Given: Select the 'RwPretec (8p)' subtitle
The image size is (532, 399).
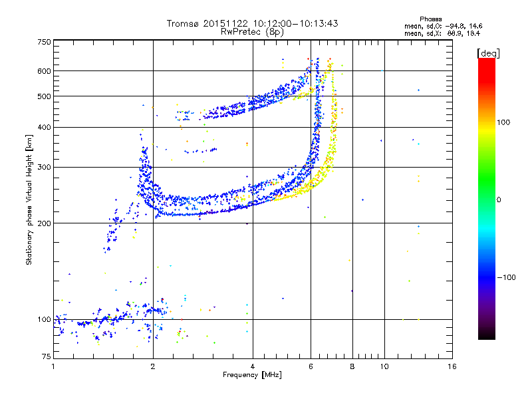Looking at the screenshot, I should pyautogui.click(x=252, y=32).
